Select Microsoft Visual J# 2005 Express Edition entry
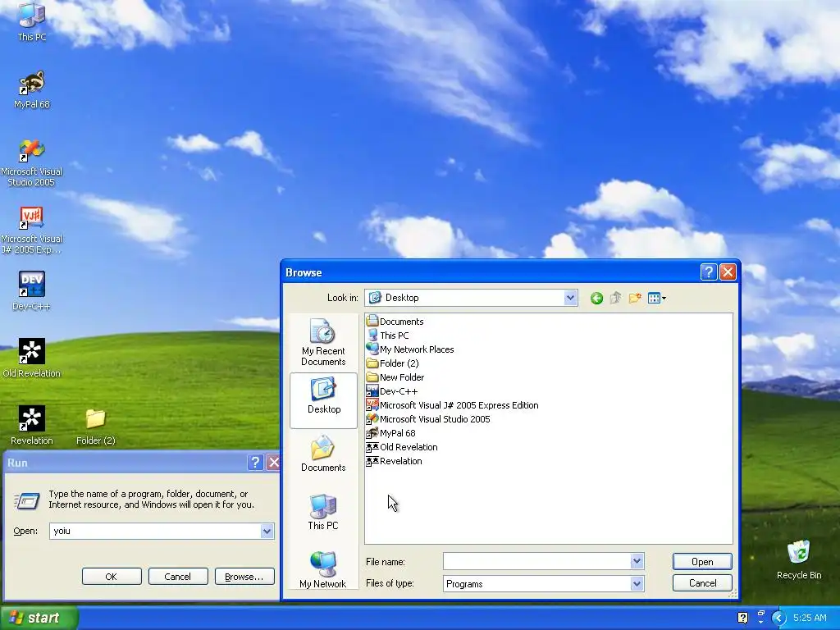 point(453,405)
